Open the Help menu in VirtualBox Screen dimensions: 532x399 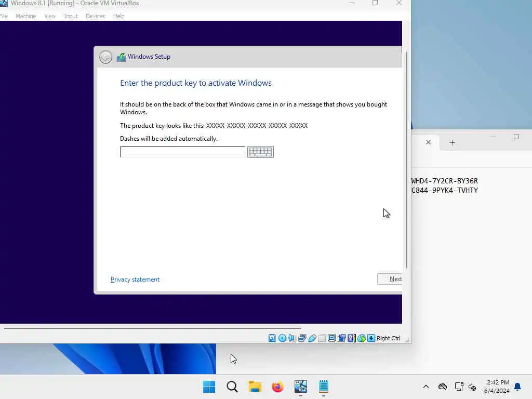[119, 16]
